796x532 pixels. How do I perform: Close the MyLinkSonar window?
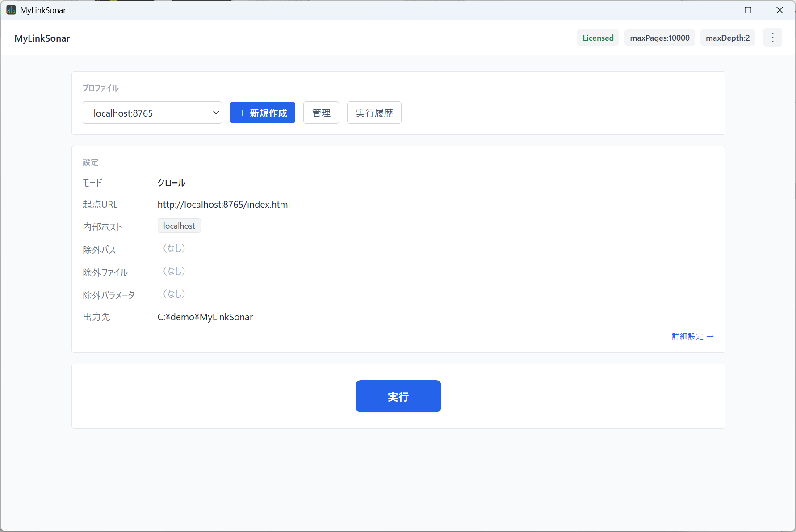(779, 10)
